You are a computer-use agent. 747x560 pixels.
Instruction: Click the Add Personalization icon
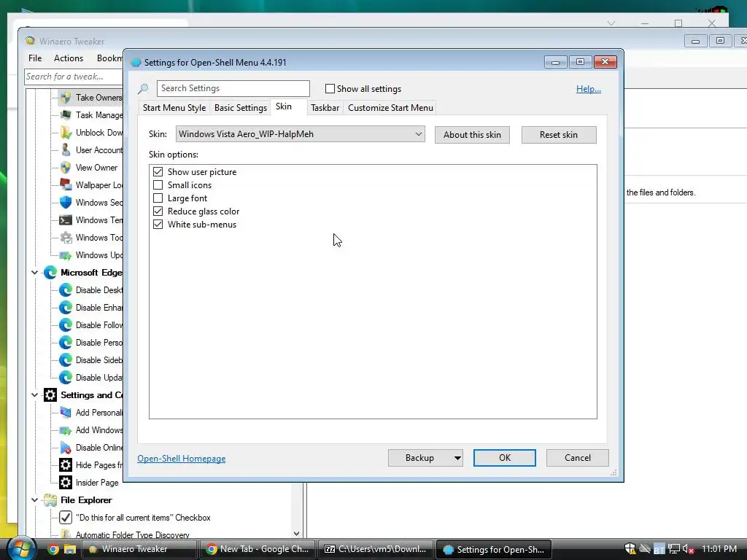[x=66, y=413]
